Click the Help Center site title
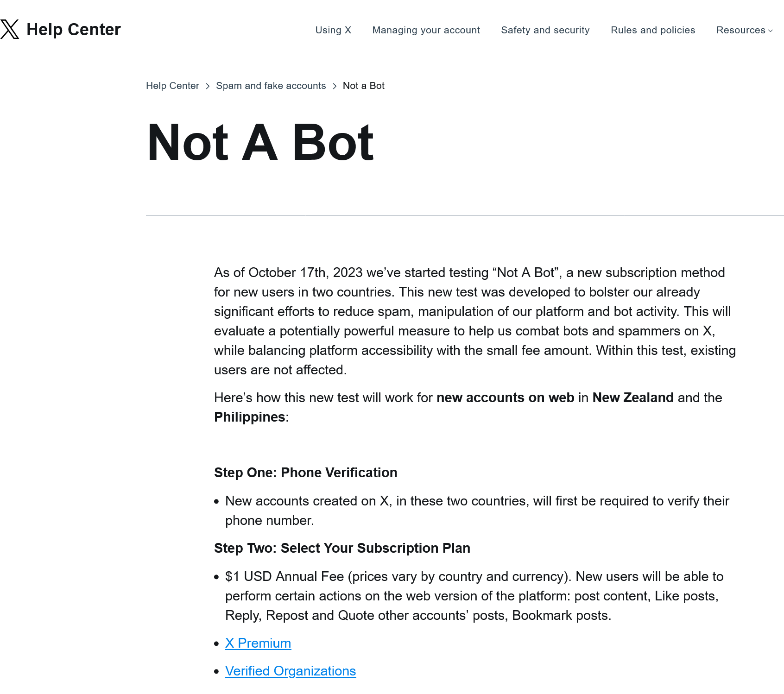Viewport: 784px width, 694px height. point(74,30)
